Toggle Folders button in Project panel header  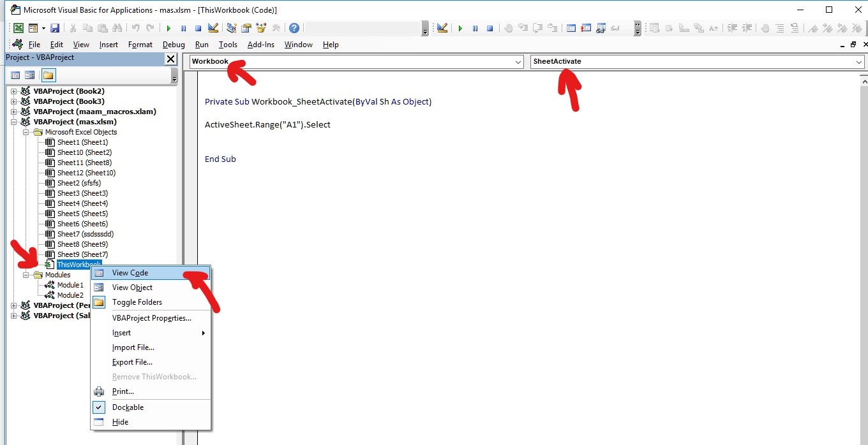tap(49, 75)
